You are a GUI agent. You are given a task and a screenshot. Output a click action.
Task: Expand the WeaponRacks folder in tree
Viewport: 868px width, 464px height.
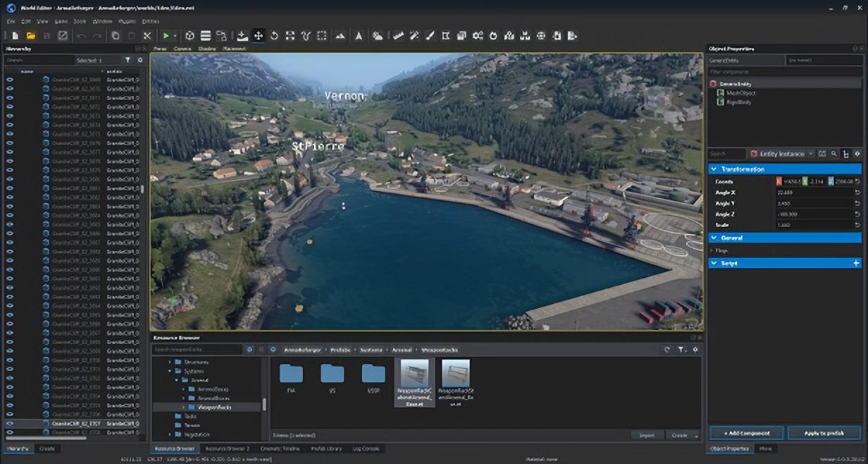[x=183, y=407]
